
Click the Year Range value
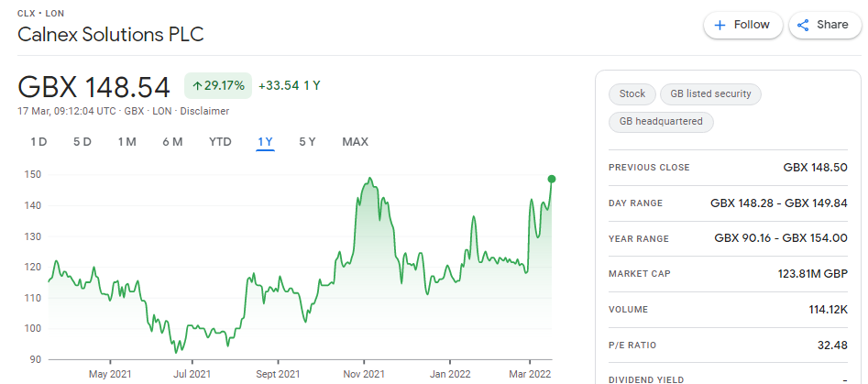[x=781, y=238]
